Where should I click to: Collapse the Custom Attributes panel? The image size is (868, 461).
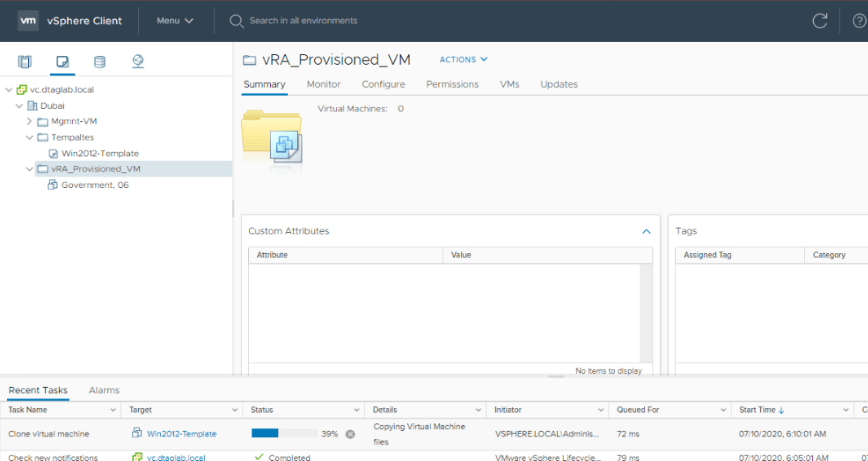(646, 231)
